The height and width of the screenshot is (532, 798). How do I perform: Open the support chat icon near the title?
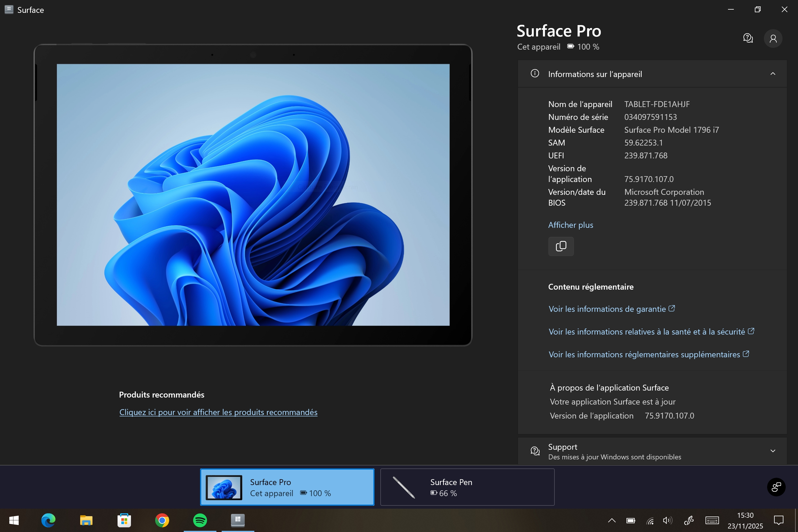[748, 38]
